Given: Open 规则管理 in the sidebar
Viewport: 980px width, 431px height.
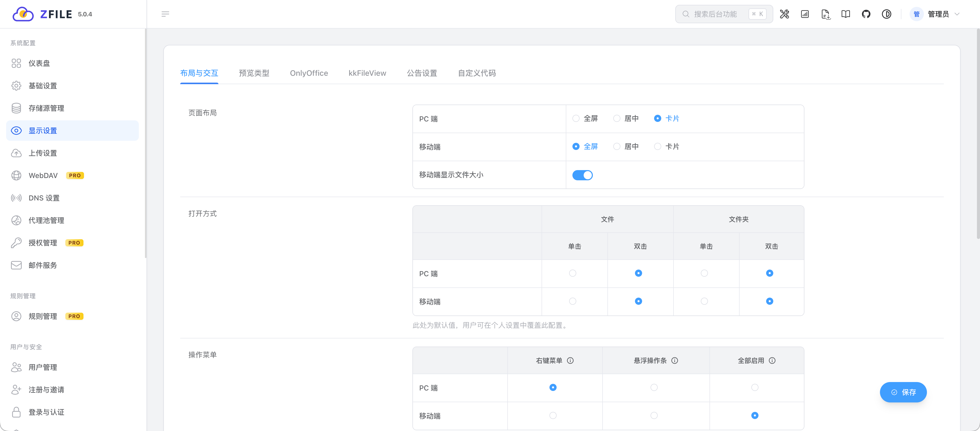Looking at the screenshot, I should pos(72,316).
